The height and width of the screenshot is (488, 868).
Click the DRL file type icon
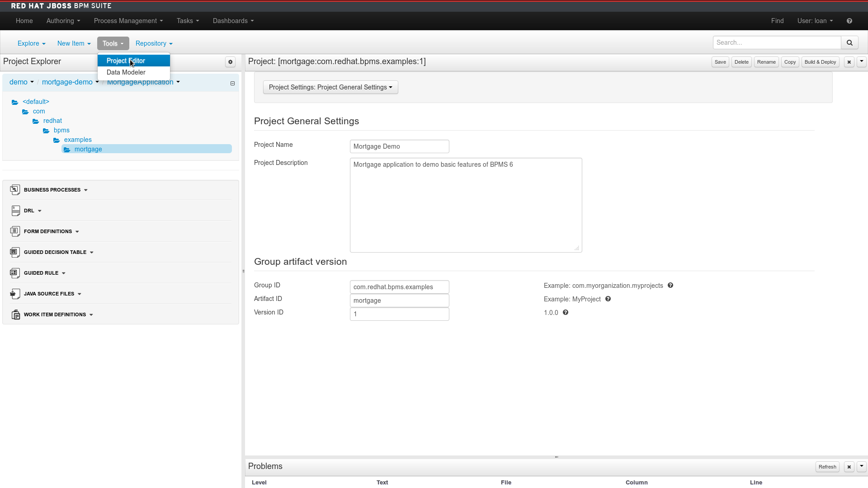(15, 211)
